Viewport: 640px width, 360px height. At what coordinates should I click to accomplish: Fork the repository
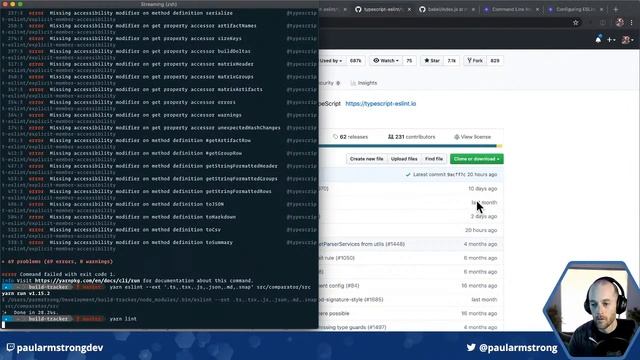pos(475,60)
